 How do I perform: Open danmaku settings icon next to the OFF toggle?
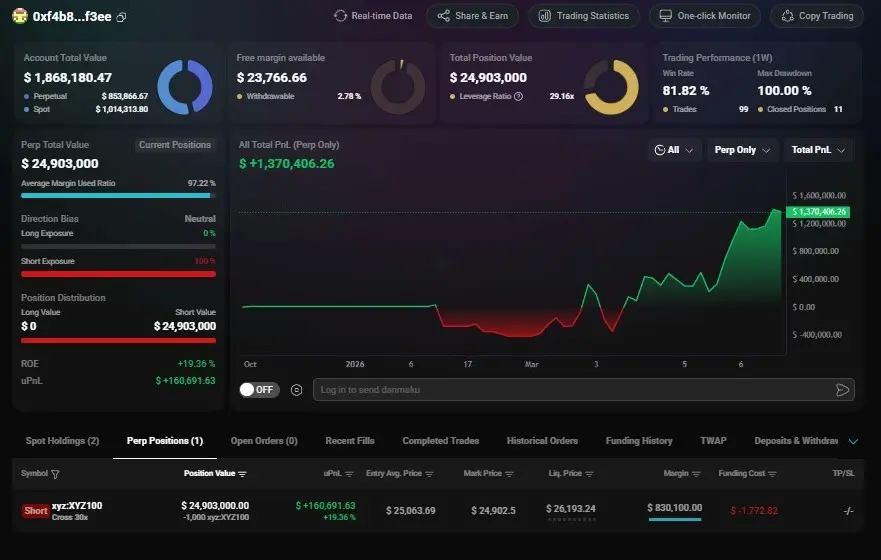(x=297, y=390)
